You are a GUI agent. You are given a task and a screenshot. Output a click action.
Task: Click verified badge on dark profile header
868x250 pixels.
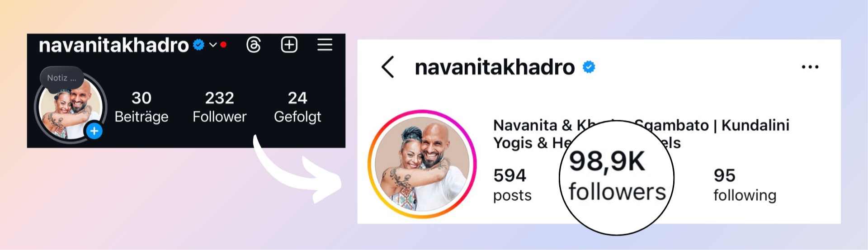198,45
